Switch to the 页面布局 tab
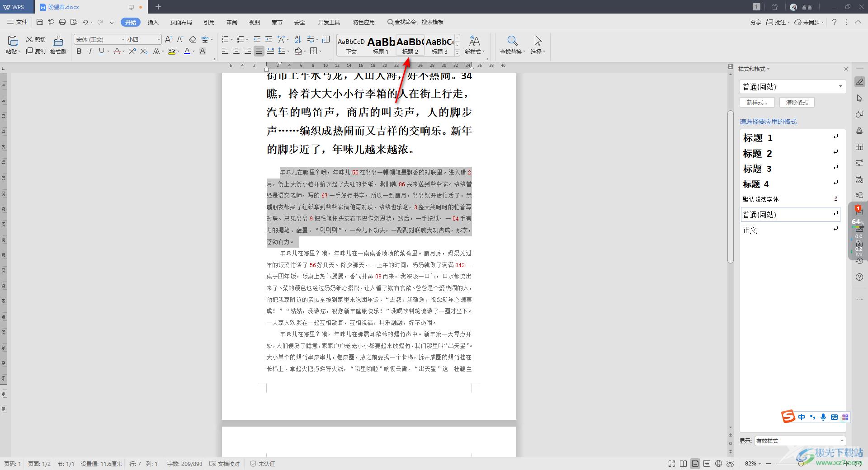Screen dimensions: 868x470 coord(181,22)
